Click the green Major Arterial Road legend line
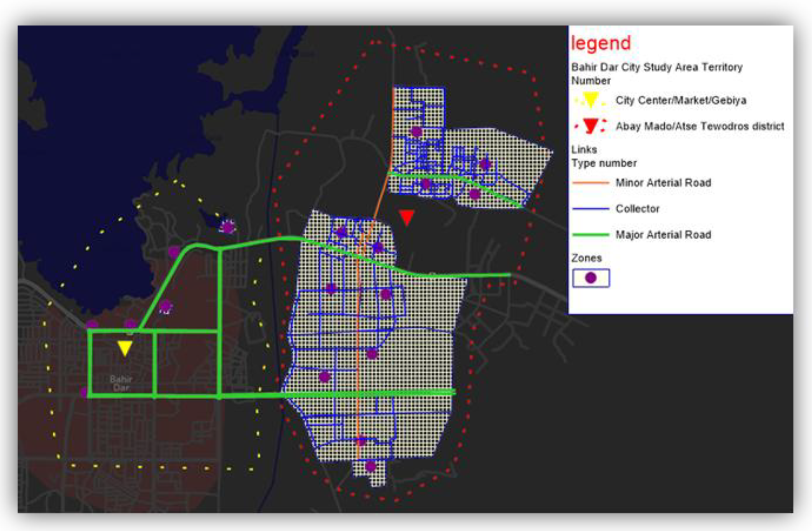Screen dimensions: 812x531 tap(591, 235)
